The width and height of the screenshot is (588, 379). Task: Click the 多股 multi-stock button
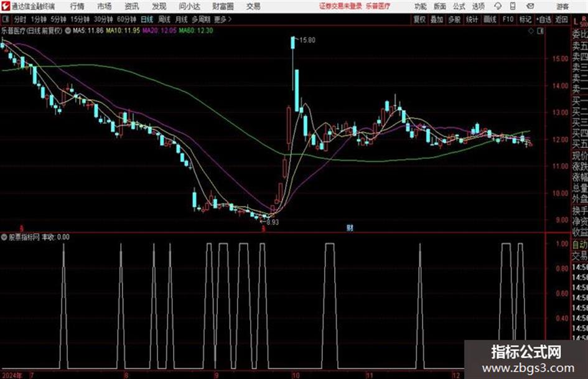(x=454, y=19)
